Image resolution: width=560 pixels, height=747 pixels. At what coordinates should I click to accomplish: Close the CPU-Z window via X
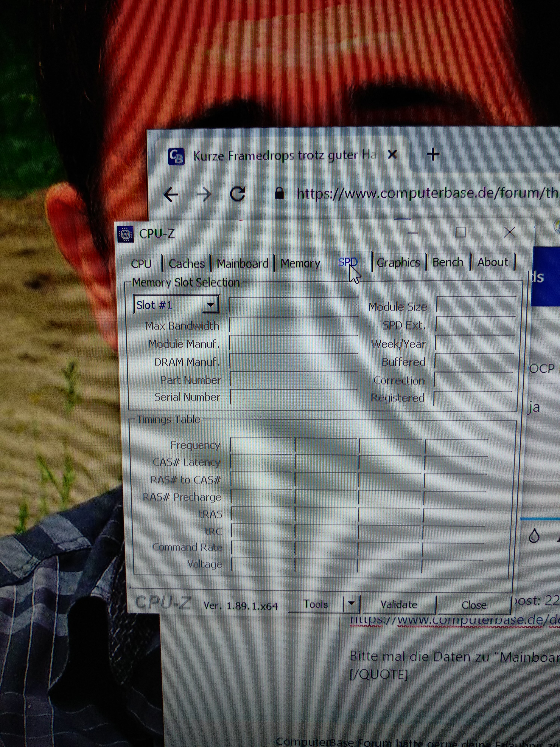point(509,232)
